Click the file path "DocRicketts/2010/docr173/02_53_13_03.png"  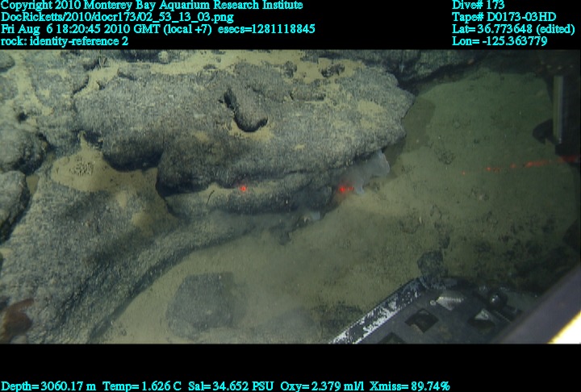[x=118, y=17]
